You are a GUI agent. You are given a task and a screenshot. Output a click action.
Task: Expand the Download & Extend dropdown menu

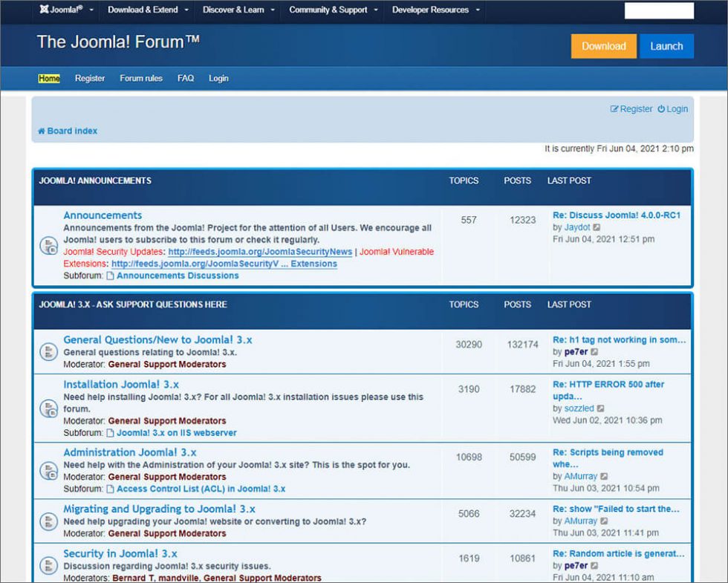pyautogui.click(x=148, y=10)
